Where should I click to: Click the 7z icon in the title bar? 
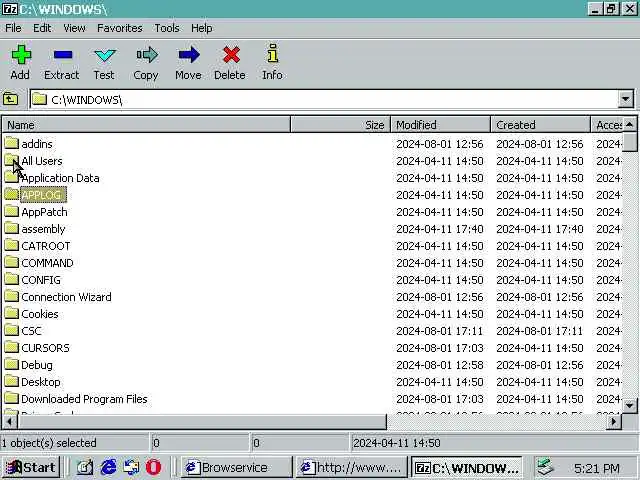pos(10,9)
